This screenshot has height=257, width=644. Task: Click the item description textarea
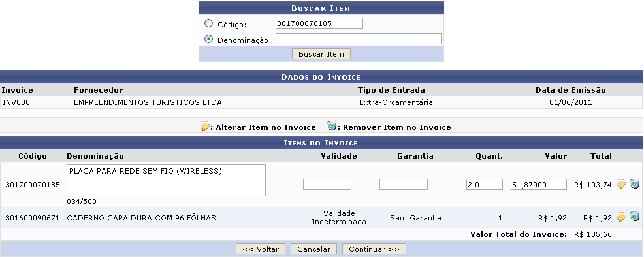(166, 180)
